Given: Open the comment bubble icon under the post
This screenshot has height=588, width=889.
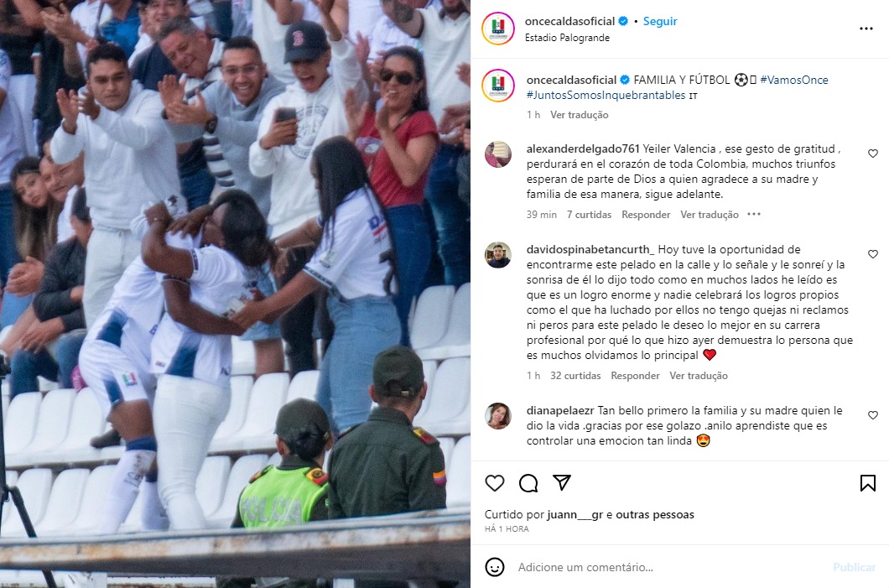Looking at the screenshot, I should (528, 483).
